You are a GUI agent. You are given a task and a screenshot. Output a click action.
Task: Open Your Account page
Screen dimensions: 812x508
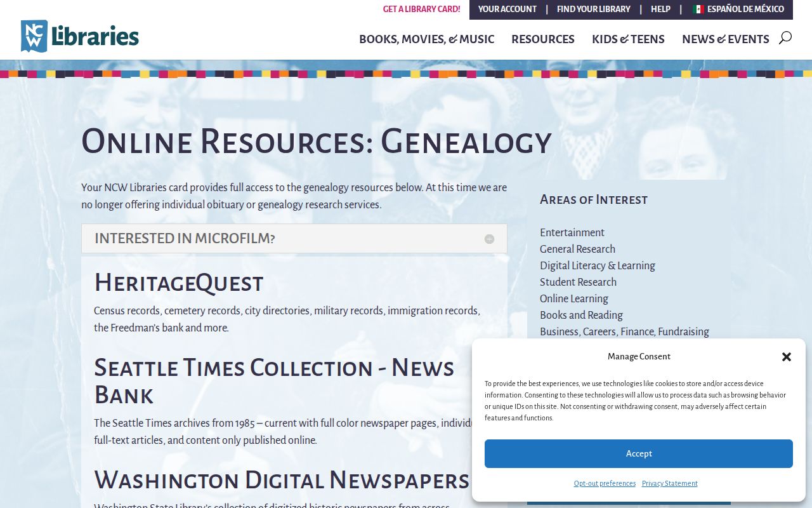(507, 10)
